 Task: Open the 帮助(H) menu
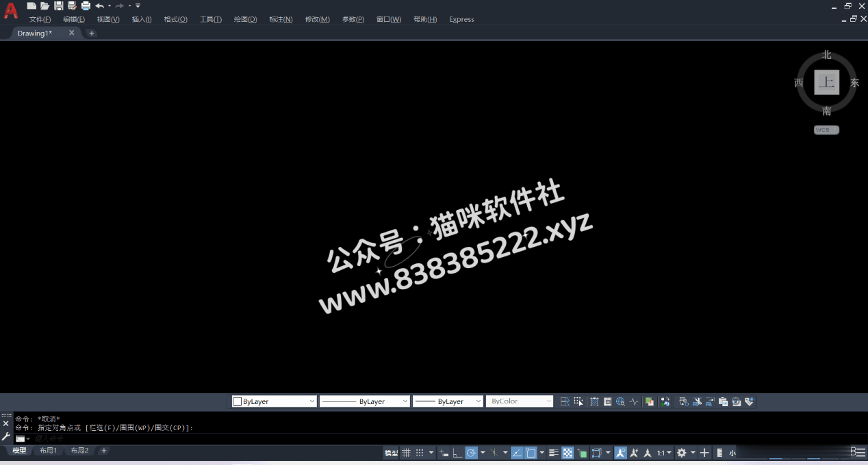pyautogui.click(x=425, y=19)
